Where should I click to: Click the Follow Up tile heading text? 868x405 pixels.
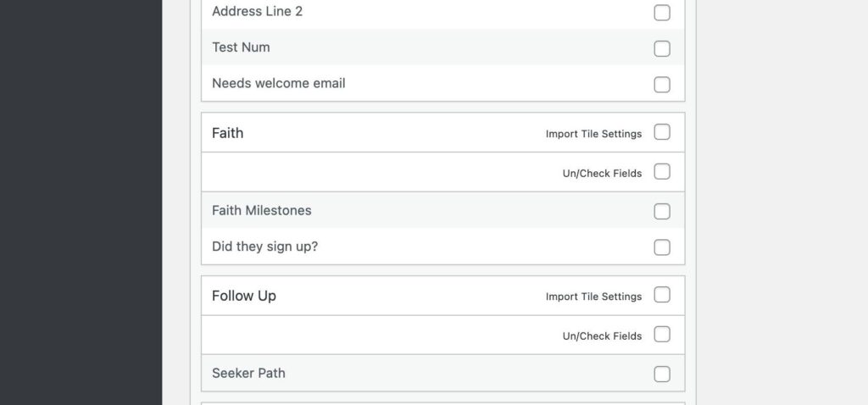coord(244,296)
